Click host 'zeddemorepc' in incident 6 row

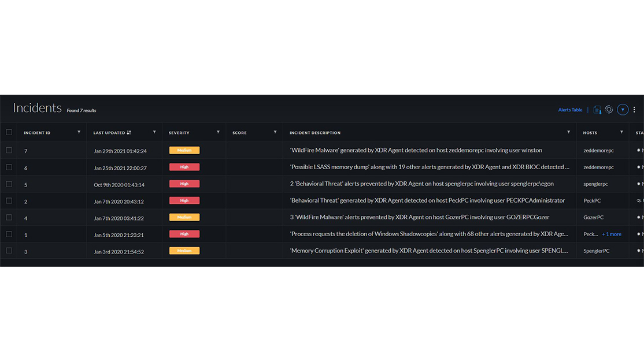(x=598, y=167)
